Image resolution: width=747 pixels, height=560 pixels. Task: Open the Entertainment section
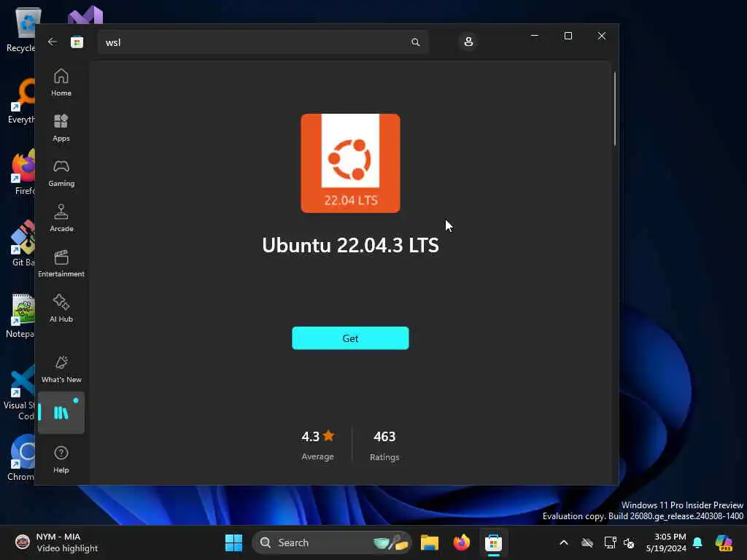[x=61, y=263]
